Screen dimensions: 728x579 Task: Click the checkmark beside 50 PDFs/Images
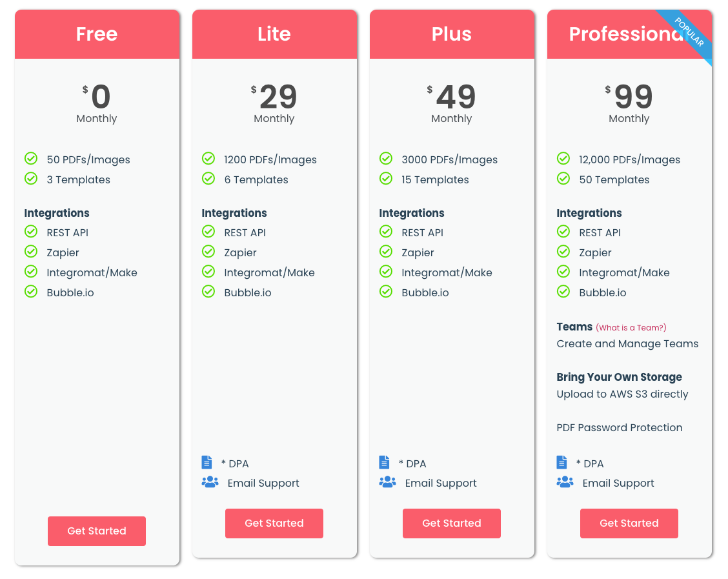[x=30, y=158]
